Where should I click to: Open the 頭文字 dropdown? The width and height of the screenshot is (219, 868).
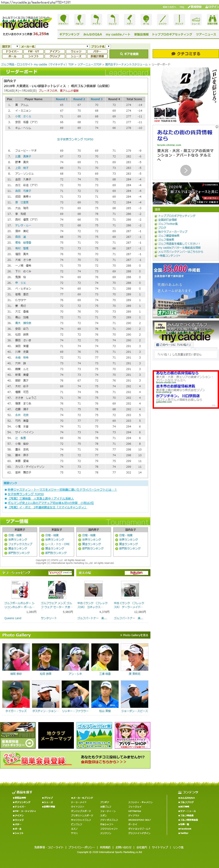[x=15, y=46]
